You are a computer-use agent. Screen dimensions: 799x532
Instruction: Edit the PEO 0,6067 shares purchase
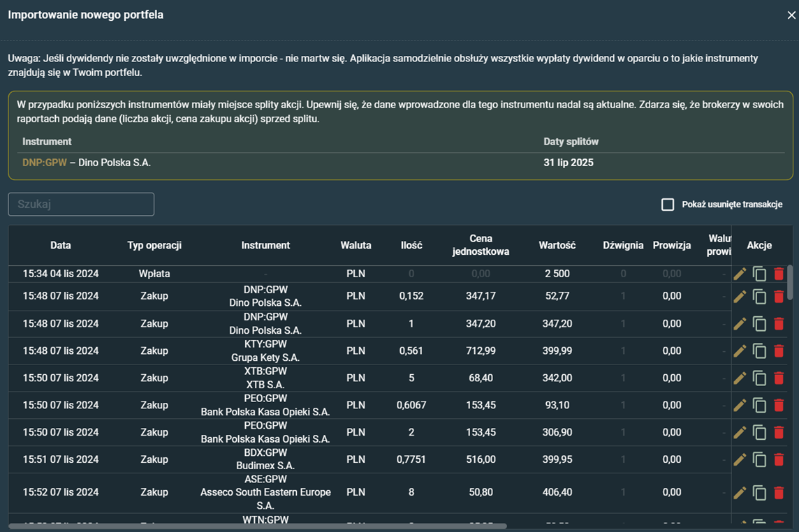tap(740, 405)
